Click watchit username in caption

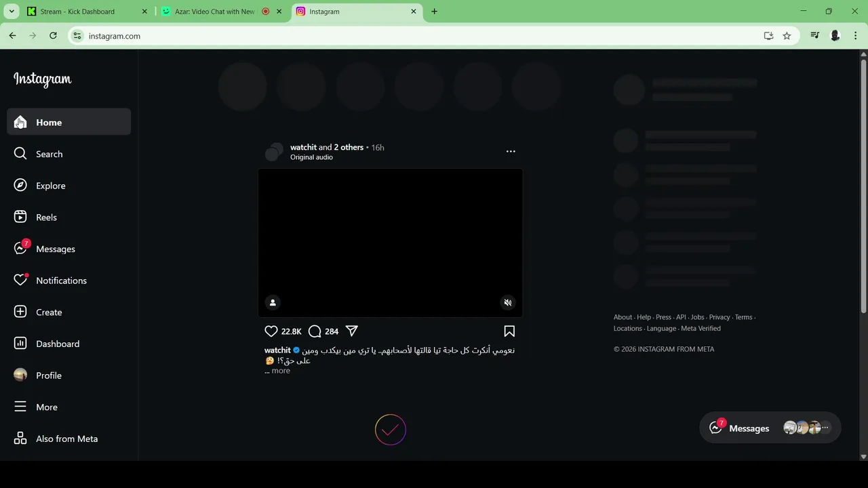click(277, 350)
